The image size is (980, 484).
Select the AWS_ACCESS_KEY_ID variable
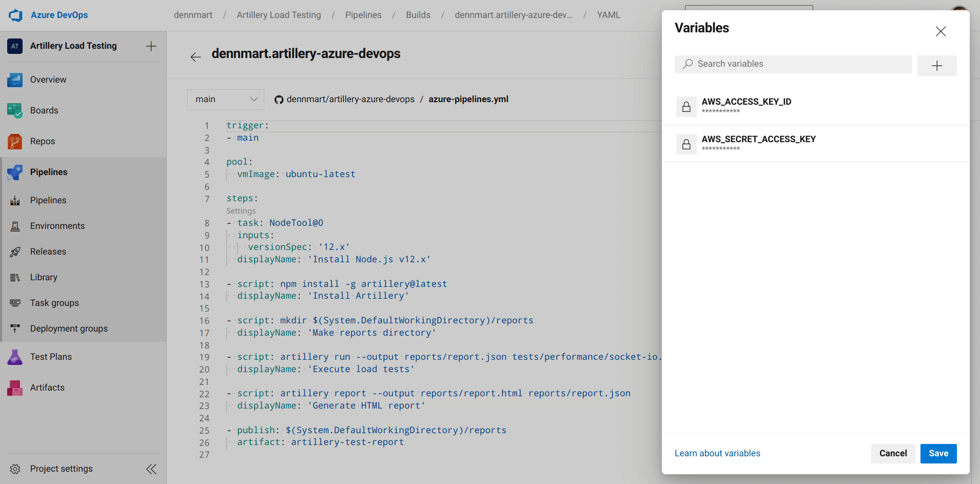816,106
